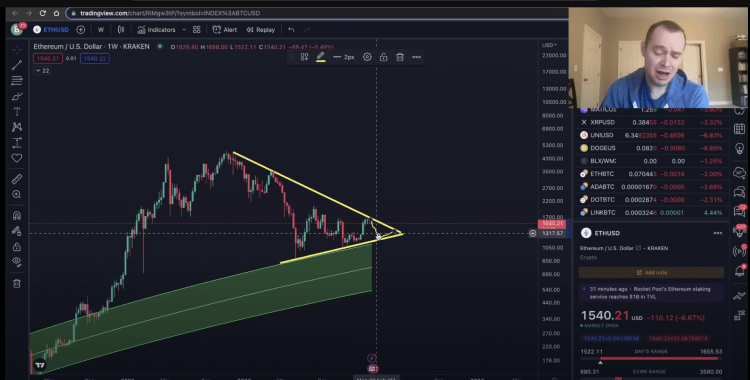This screenshot has height=380, width=750.
Task: Click the blue 1540.22 buy price button
Action: pos(95,58)
